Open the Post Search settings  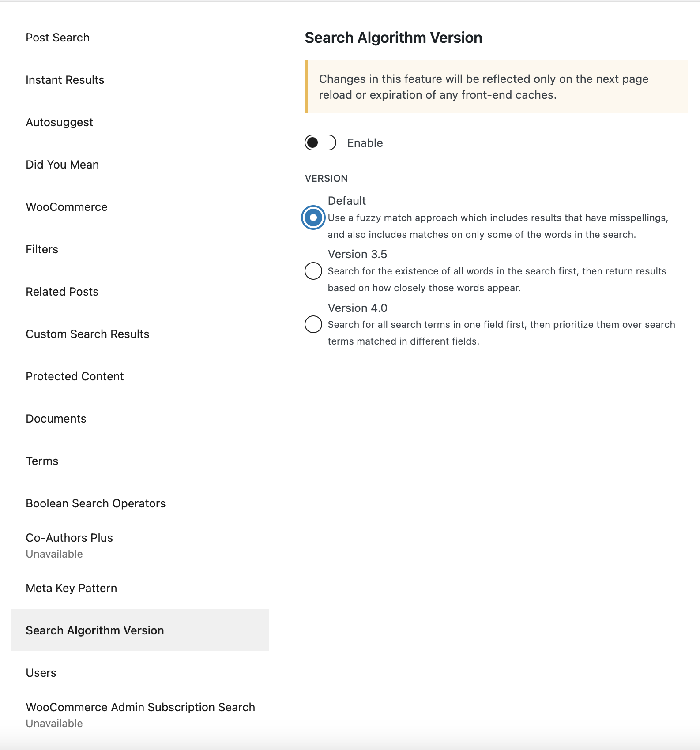tap(58, 37)
